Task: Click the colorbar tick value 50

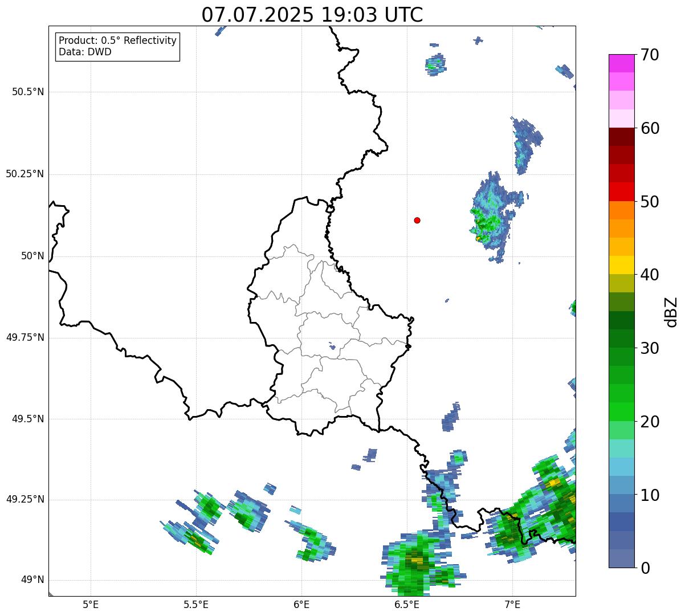Action: pos(650,202)
